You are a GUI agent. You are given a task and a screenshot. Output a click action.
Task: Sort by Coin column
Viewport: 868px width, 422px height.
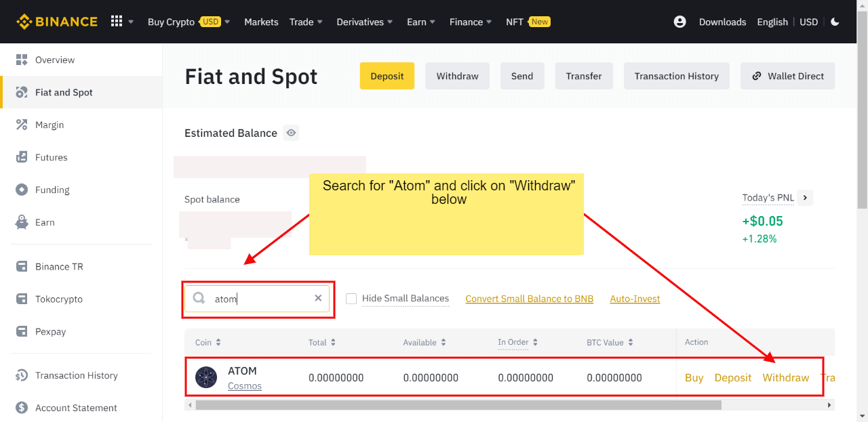pos(208,343)
